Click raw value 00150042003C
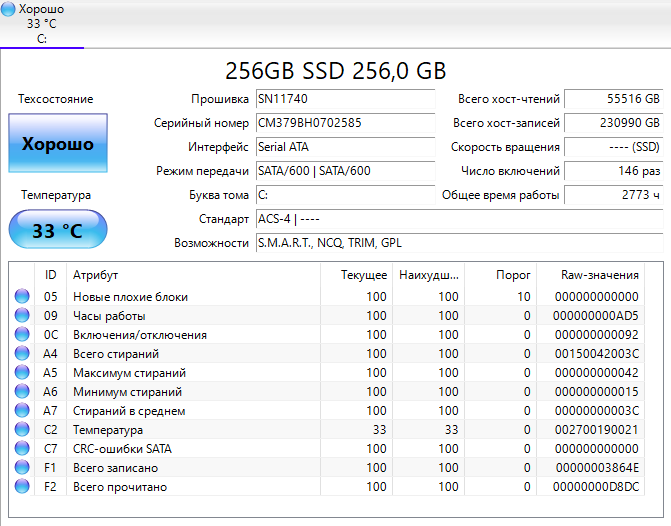This screenshot has height=526, width=671. pos(597,354)
